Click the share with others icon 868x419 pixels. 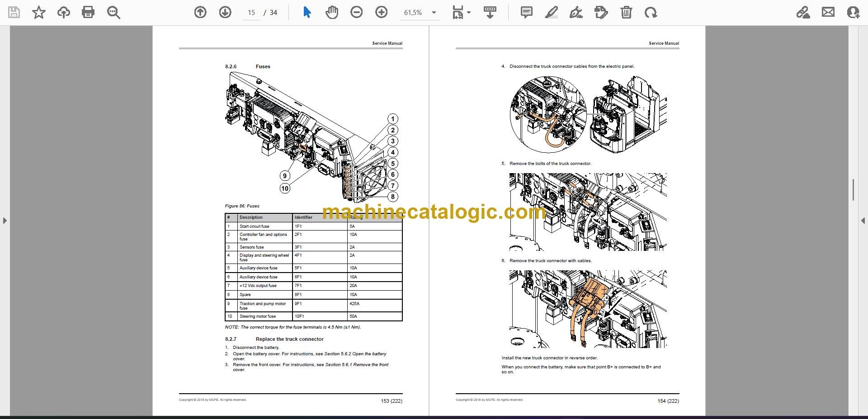[x=853, y=12]
